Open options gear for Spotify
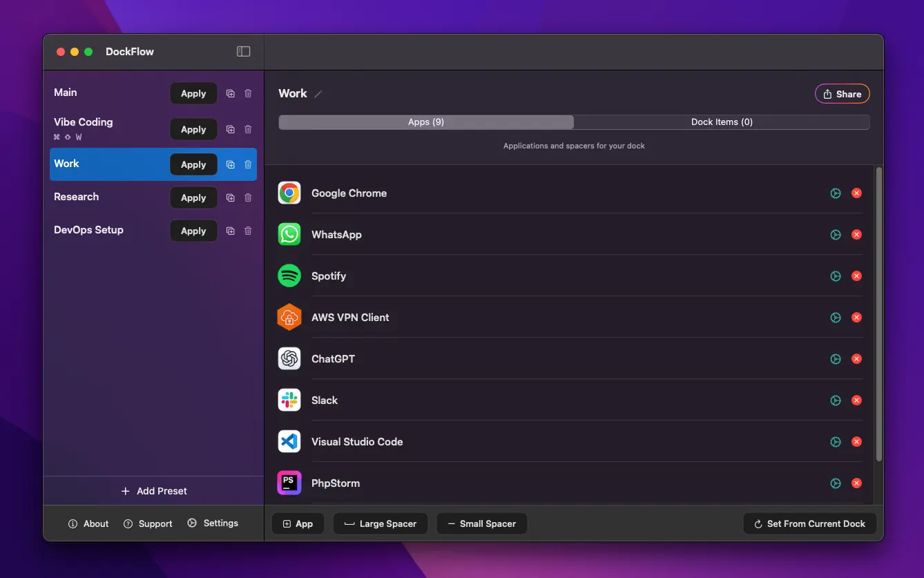 (x=836, y=276)
